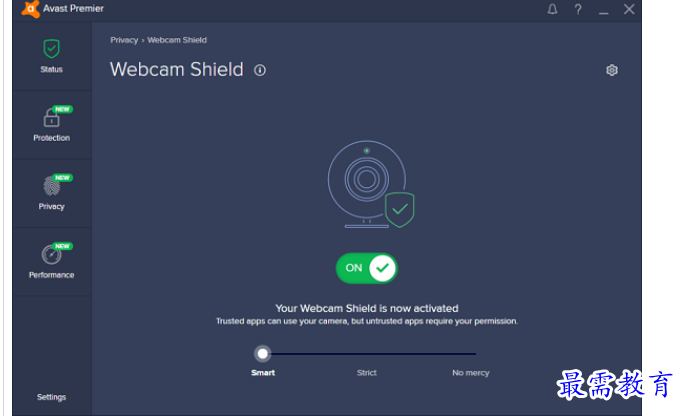Viewport: 681px width, 416px height.
Task: Turn off the Webcam Shield ON switch
Action: (x=367, y=268)
